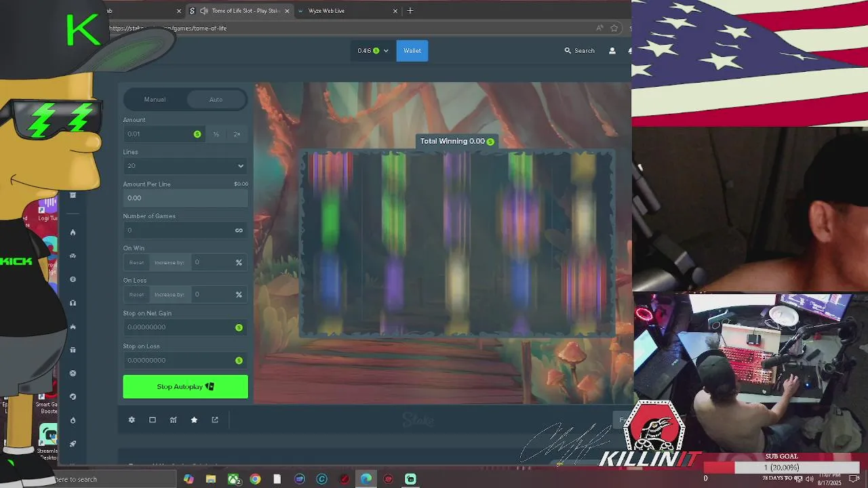Add page to favorites via address bar star
Image resolution: width=868 pixels, height=488 pixels.
tap(614, 28)
